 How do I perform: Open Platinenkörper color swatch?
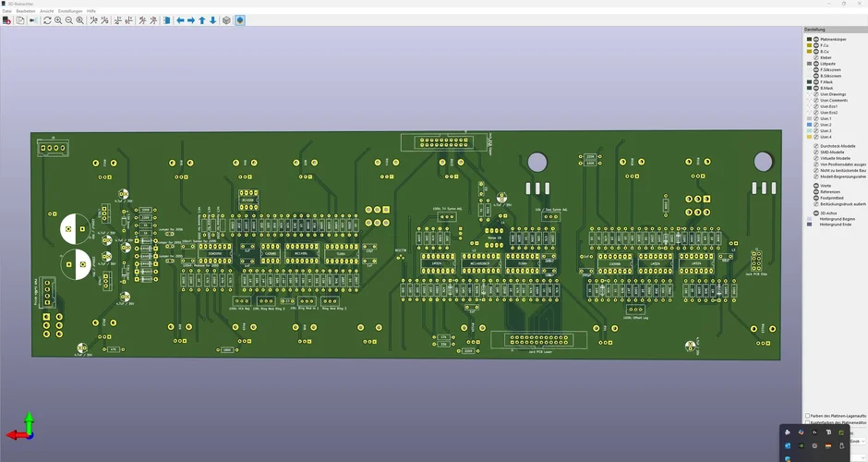point(809,40)
